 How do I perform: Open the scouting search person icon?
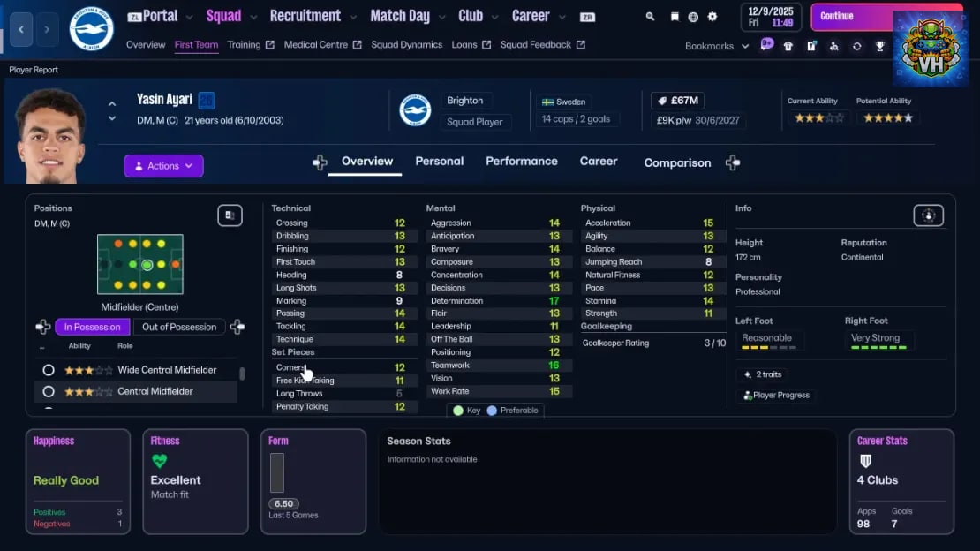coord(833,46)
